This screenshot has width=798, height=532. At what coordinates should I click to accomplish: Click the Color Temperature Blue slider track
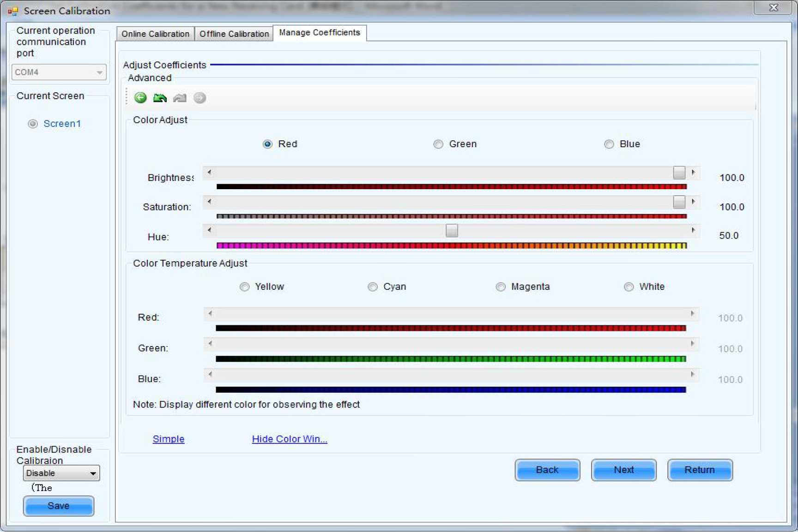click(451, 374)
